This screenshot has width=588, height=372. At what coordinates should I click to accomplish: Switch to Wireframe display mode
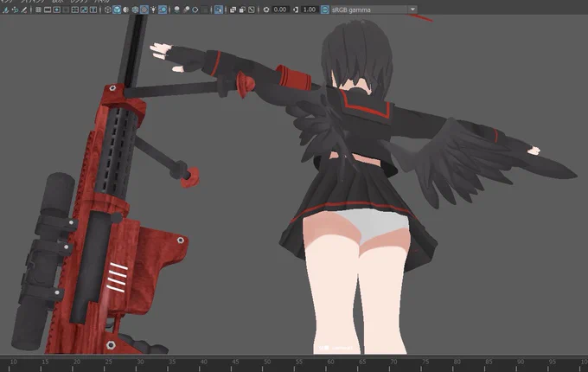pos(107,10)
